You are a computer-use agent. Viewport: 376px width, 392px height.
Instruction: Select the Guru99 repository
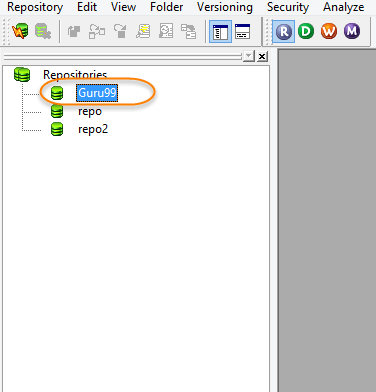97,93
